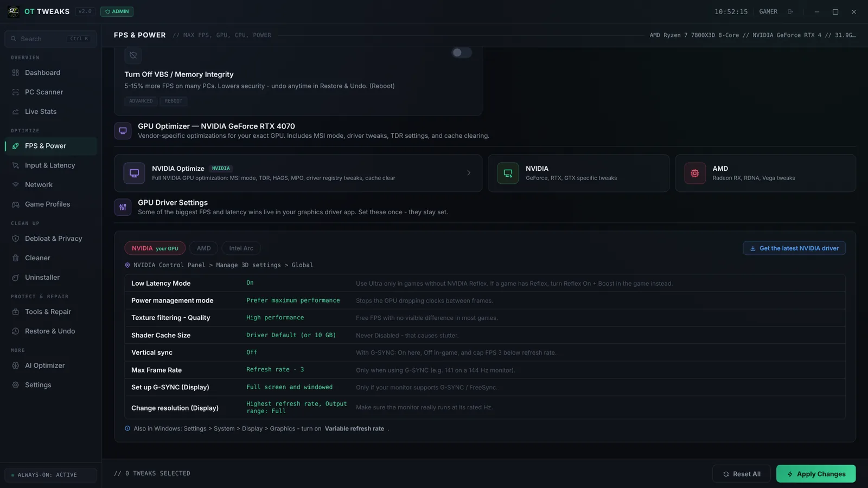Click the Cleaner trash icon
The width and height of the screenshot is (868, 488).
tap(16, 258)
